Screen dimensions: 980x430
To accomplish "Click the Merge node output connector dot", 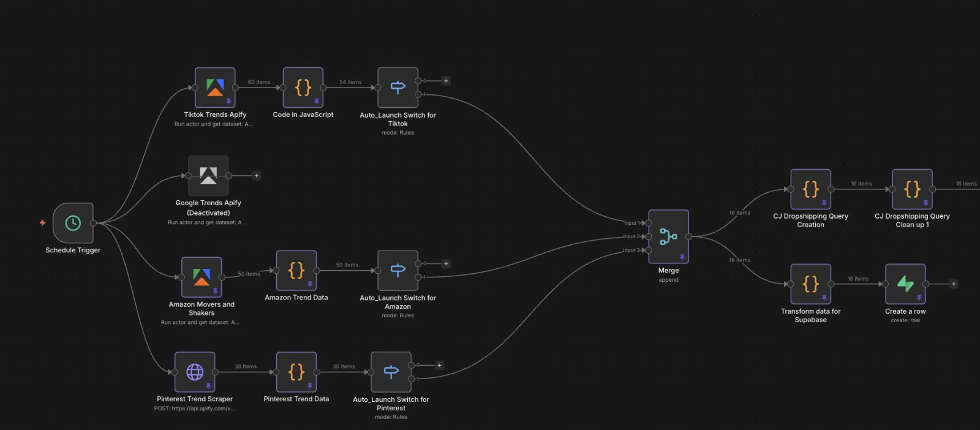I will pyautogui.click(x=689, y=236).
